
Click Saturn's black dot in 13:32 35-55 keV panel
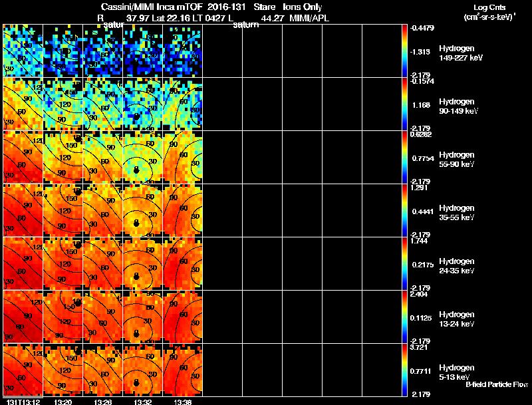(136, 223)
